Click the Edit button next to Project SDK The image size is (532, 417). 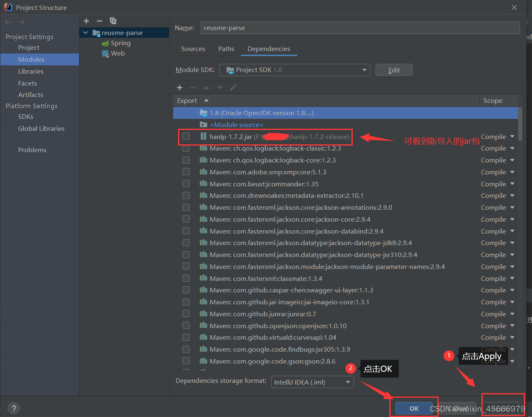click(393, 70)
